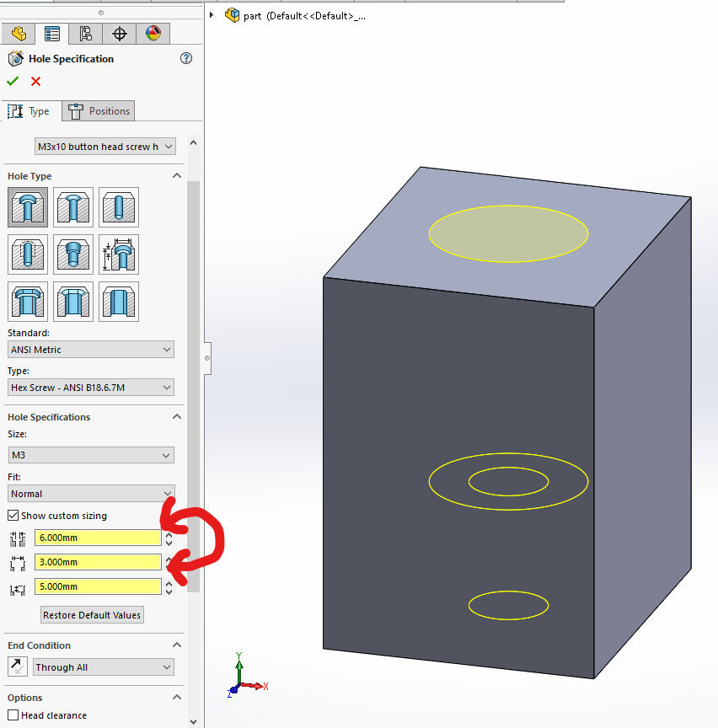718x728 pixels.
Task: Open the DisplayManager color sphere tab
Action: 153,34
